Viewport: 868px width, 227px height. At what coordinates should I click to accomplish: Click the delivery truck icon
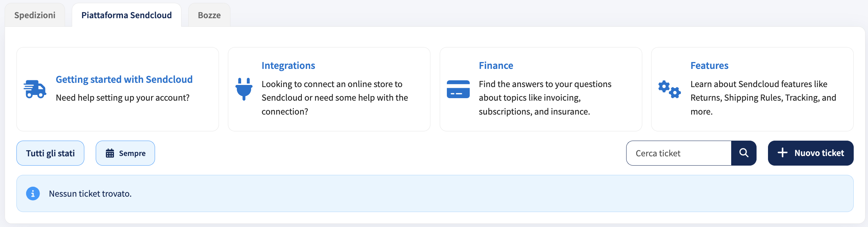(x=35, y=89)
